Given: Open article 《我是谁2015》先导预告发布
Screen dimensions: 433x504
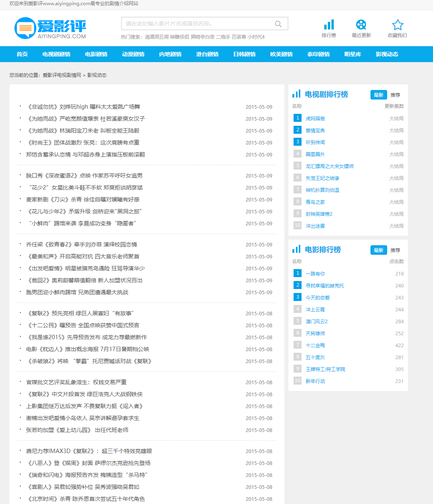Looking at the screenshot, I should (86, 337).
